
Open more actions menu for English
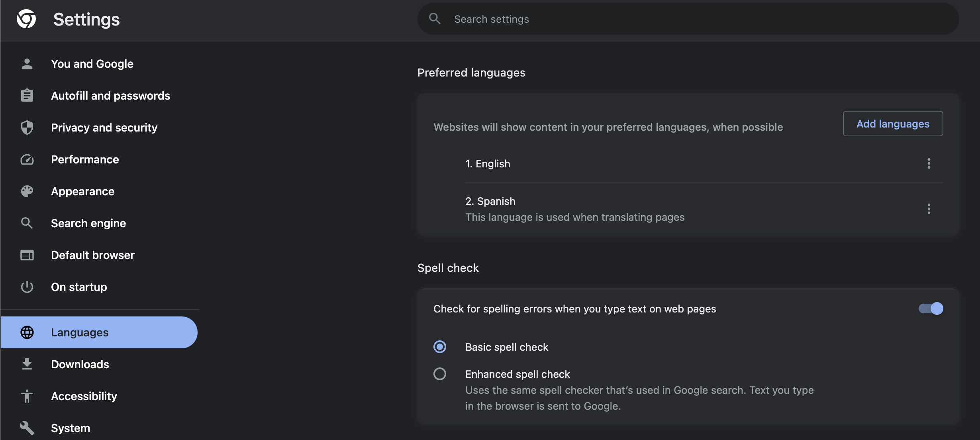pyautogui.click(x=929, y=163)
